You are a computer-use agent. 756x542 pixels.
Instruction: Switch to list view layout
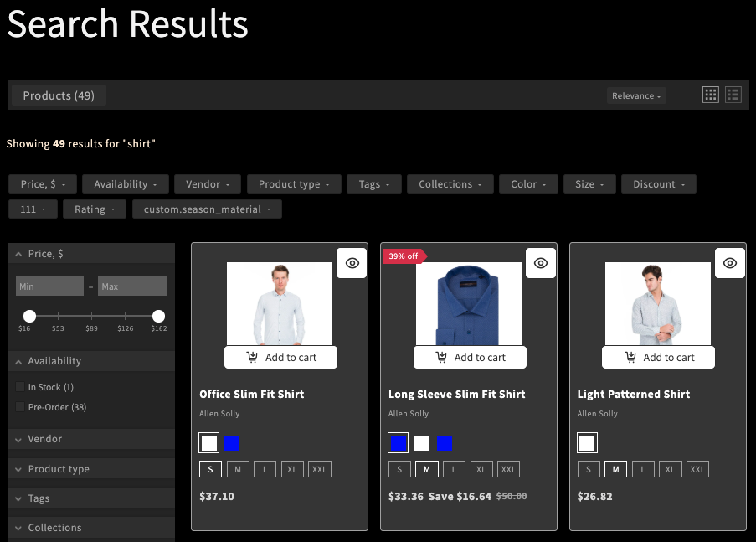pyautogui.click(x=733, y=95)
